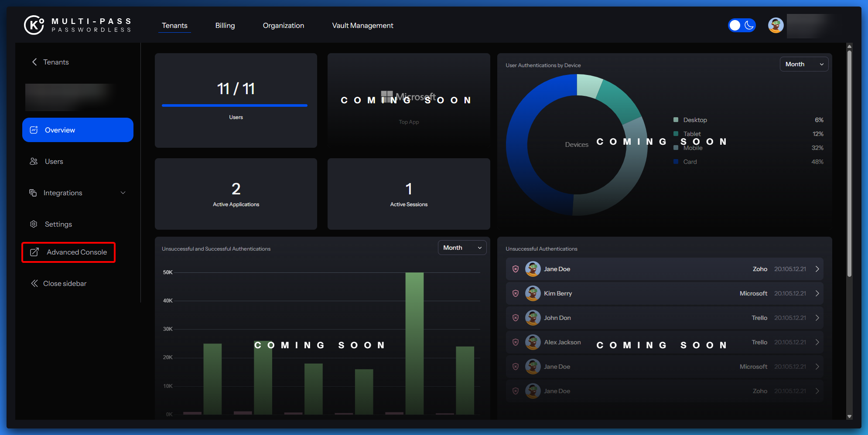Image resolution: width=868 pixels, height=435 pixels.
Task: Expand Jane Doe Zoho entry arrow
Action: [817, 269]
